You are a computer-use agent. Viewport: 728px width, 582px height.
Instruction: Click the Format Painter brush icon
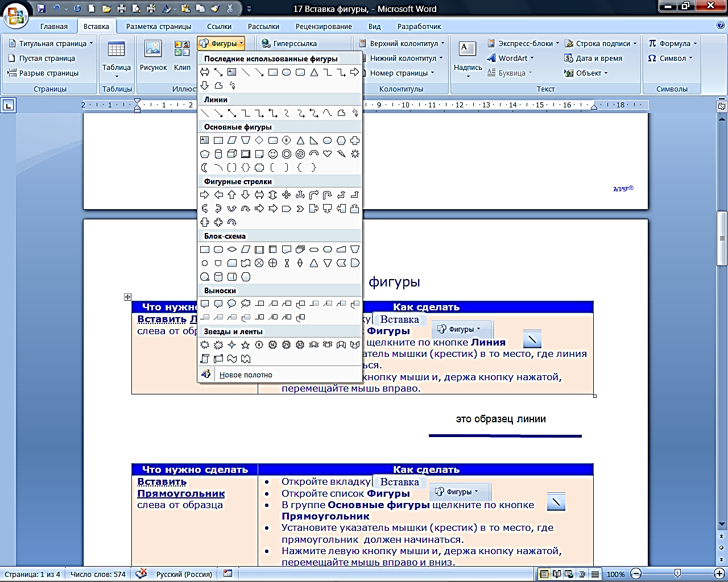pos(215,9)
